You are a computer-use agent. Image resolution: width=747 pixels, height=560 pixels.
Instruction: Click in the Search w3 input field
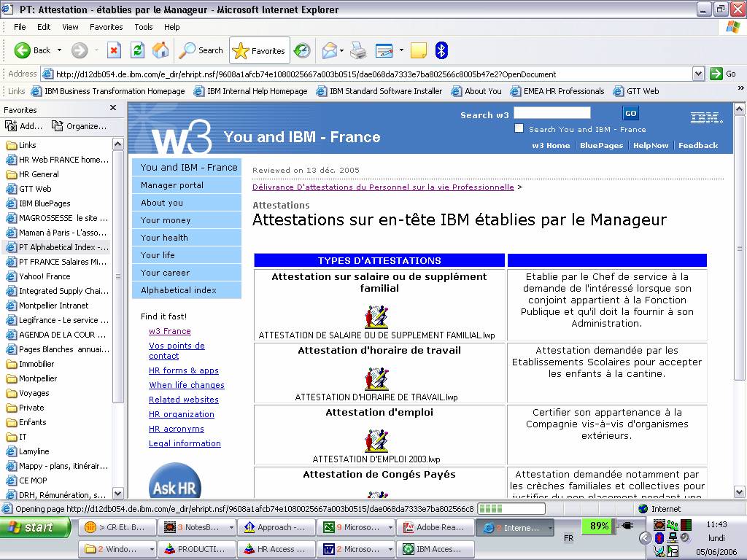tap(552, 112)
